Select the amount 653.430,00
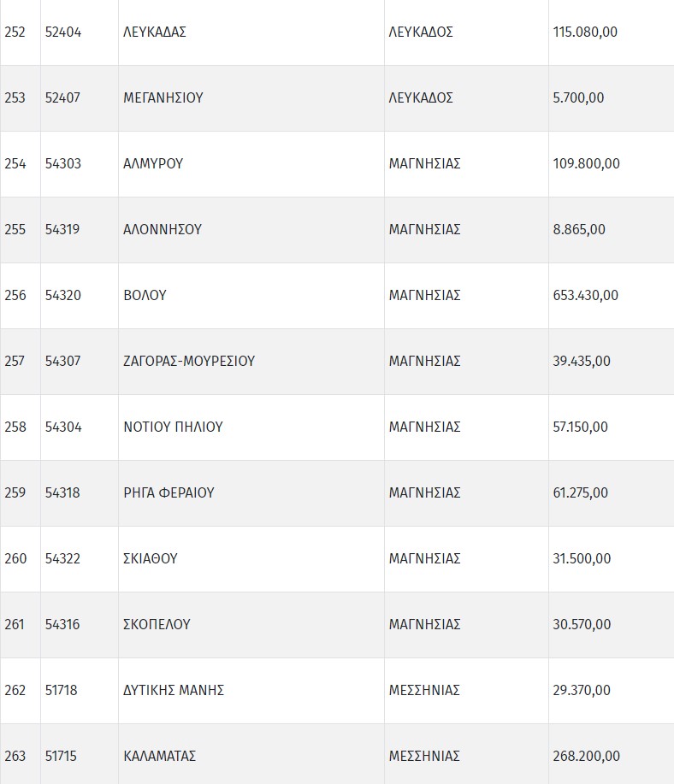 (x=586, y=296)
